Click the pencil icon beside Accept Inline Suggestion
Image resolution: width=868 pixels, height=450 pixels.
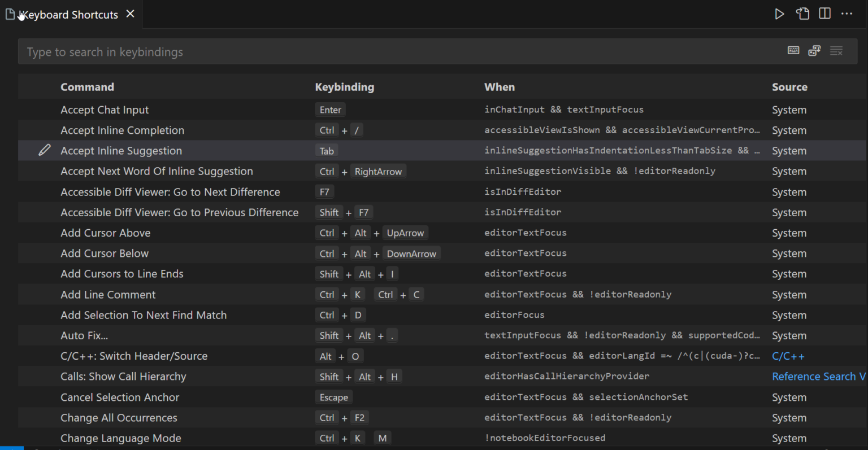click(x=44, y=150)
